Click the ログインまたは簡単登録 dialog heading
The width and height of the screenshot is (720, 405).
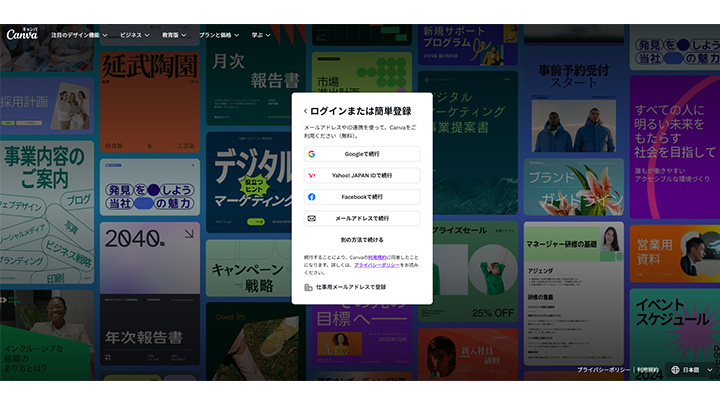[360, 111]
